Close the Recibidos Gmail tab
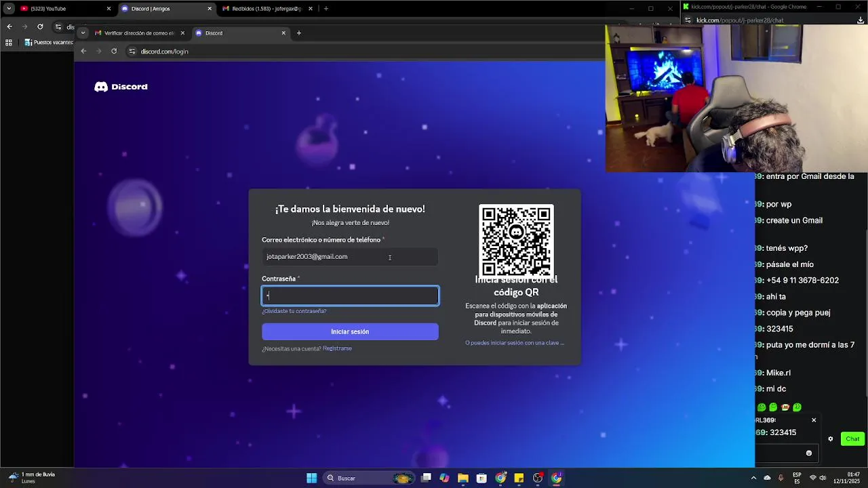Image resolution: width=868 pixels, height=488 pixels. click(311, 9)
